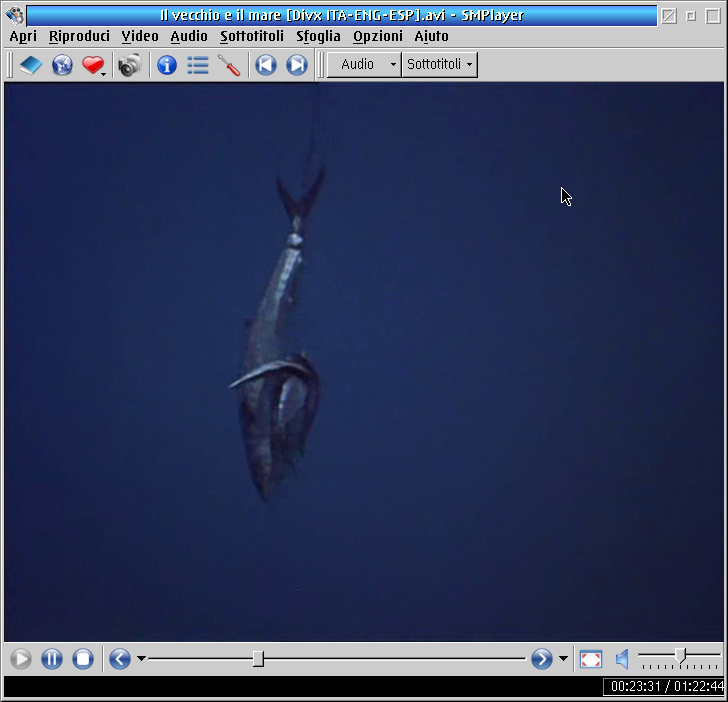Click the open file icon
728x702 pixels.
tap(31, 66)
